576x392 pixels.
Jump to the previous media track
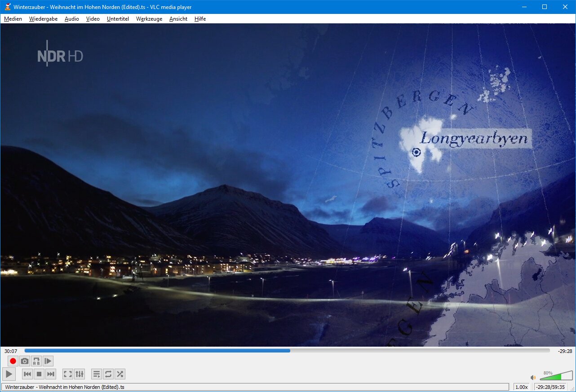pos(27,374)
